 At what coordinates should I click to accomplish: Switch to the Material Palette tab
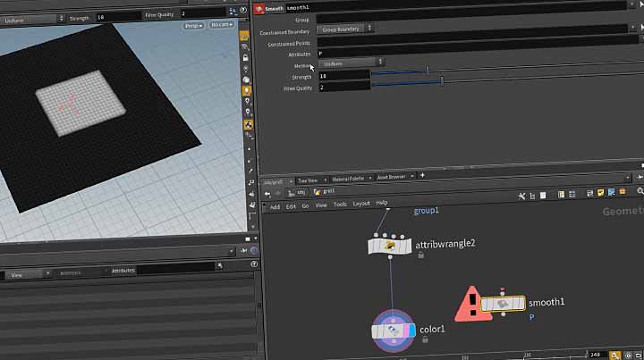(349, 178)
